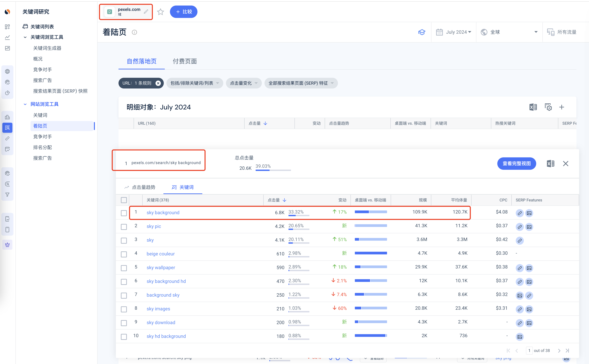The image size is (589, 364).
Task: Click the plus icon beside table settings
Action: pos(561,107)
